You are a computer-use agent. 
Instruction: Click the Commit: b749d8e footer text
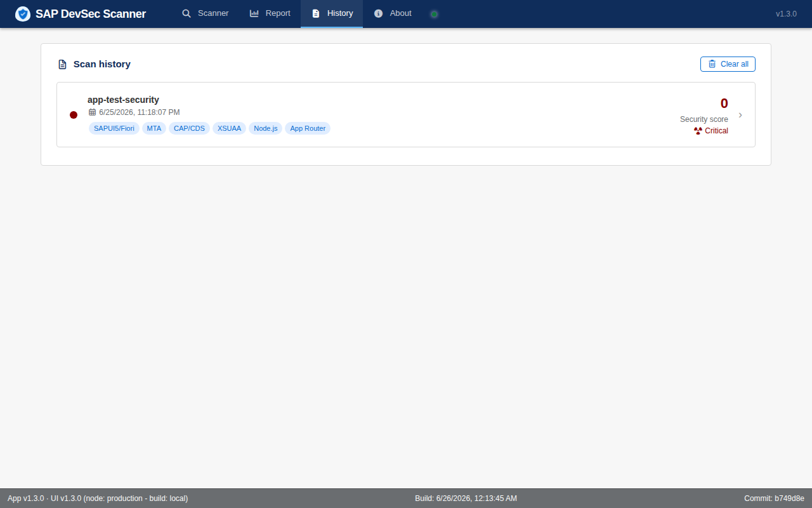(x=774, y=498)
